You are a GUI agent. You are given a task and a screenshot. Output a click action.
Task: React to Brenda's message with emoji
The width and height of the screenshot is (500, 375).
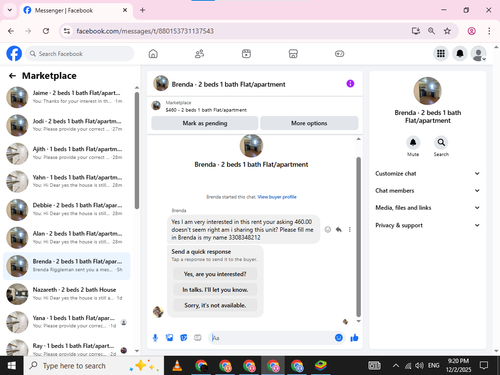328,229
